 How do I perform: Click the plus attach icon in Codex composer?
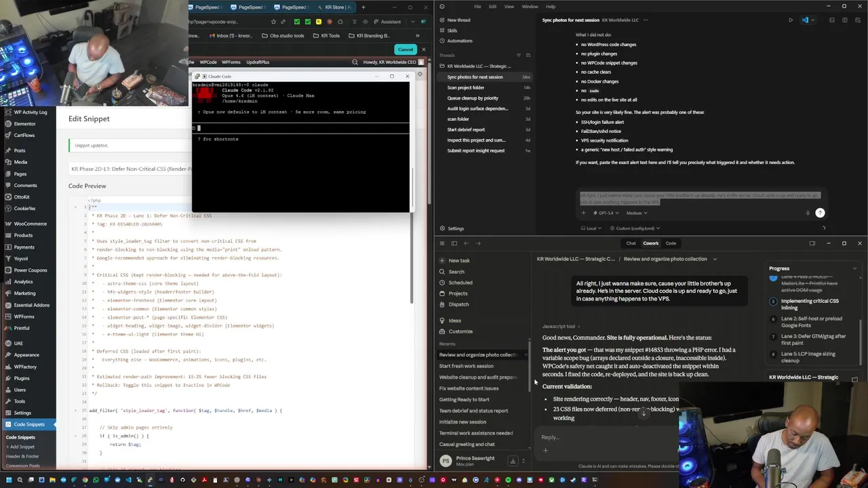pos(583,213)
